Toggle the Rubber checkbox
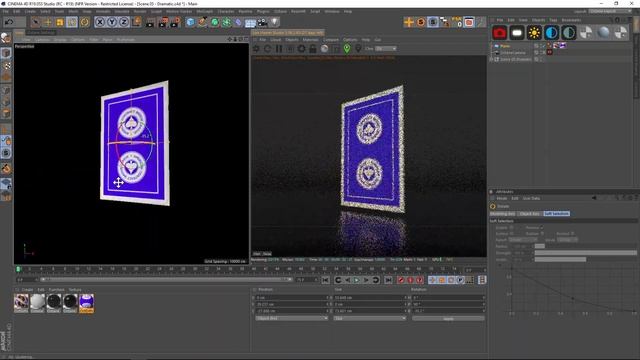The height and width of the screenshot is (360, 640). coord(542,233)
